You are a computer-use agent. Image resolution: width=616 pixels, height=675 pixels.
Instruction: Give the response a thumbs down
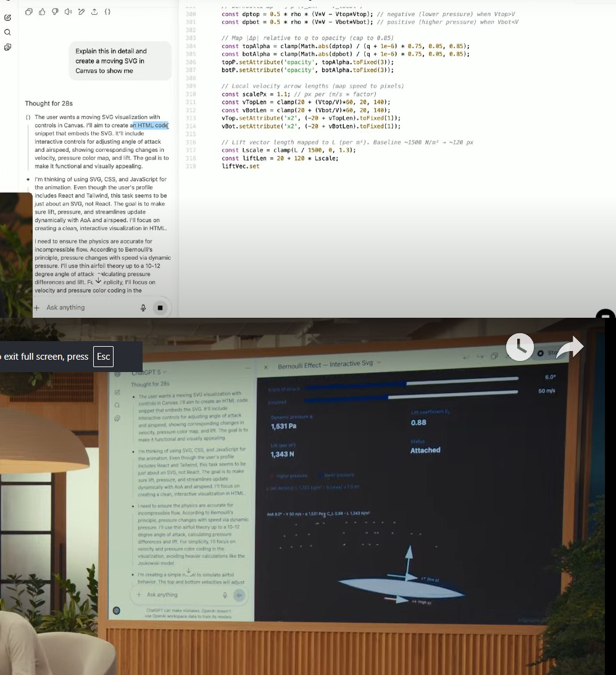click(55, 12)
